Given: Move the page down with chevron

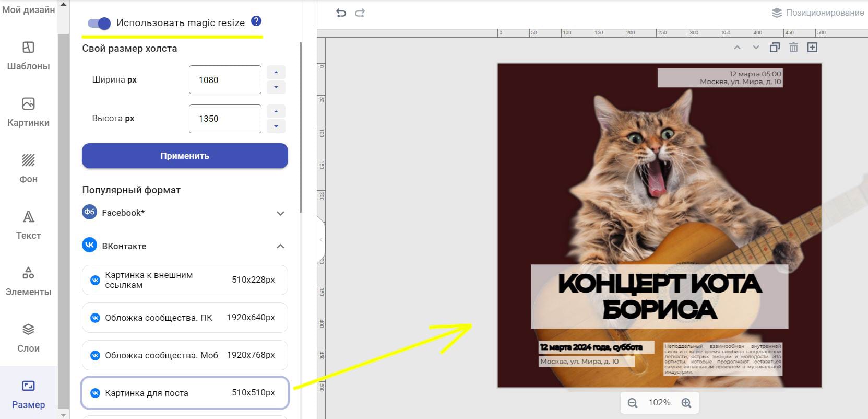Looking at the screenshot, I should point(756,48).
